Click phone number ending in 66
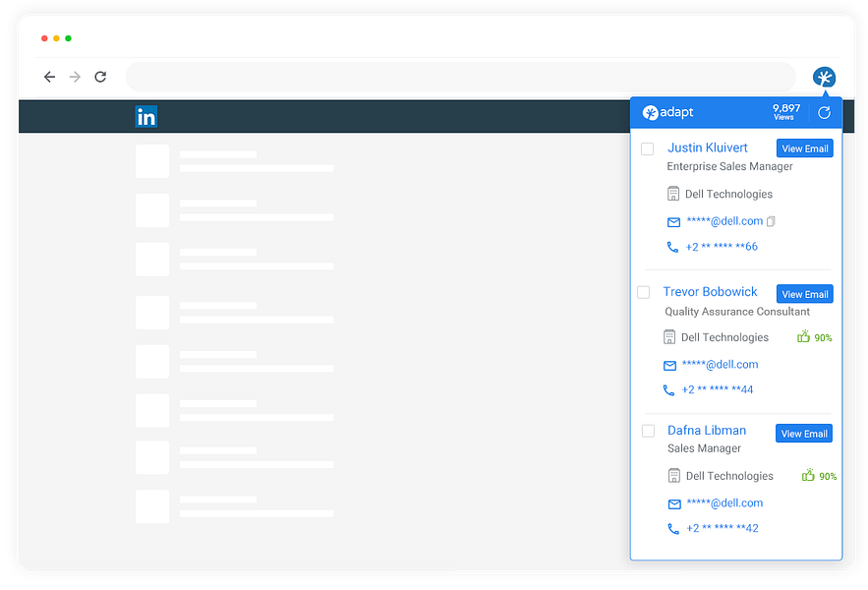The width and height of the screenshot is (868, 590). (x=722, y=247)
